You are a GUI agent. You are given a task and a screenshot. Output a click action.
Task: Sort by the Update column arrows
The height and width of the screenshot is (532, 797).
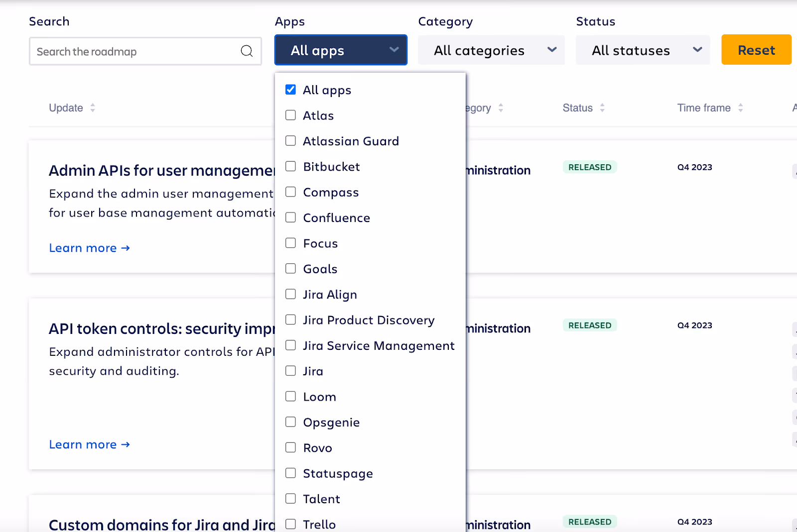click(93, 108)
